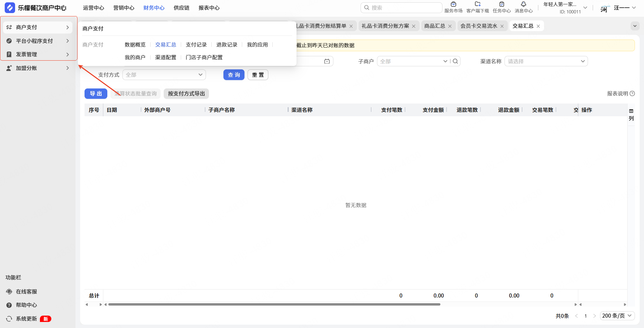Click the 报表说明 help question icon
The height and width of the screenshot is (328, 644).
point(632,94)
